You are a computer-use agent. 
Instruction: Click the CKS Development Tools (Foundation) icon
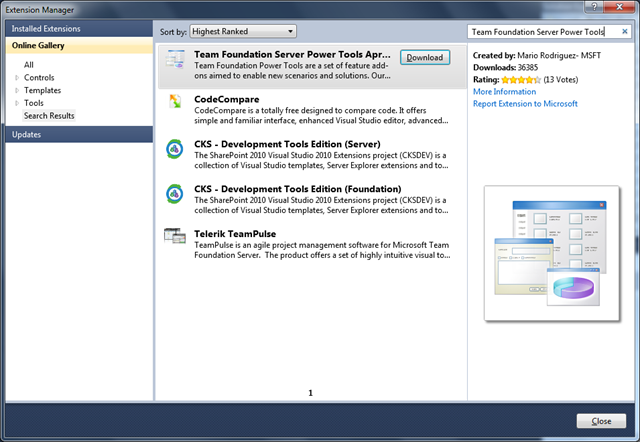[x=175, y=193]
